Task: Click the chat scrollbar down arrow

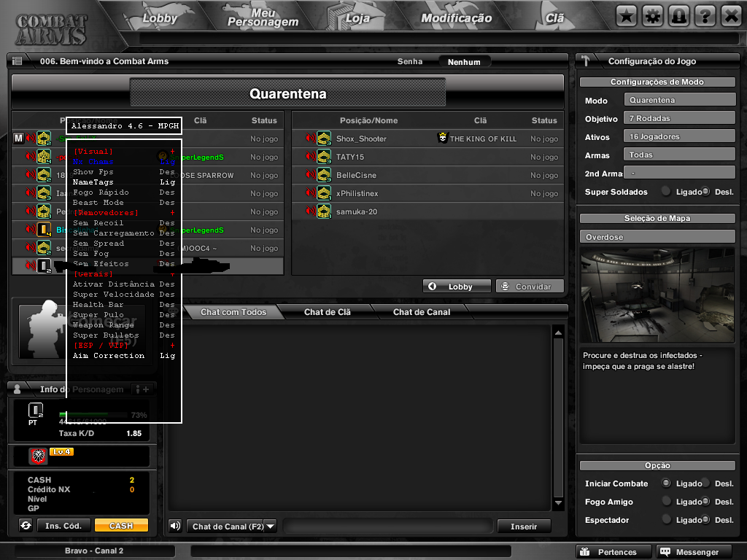Action: (558, 503)
